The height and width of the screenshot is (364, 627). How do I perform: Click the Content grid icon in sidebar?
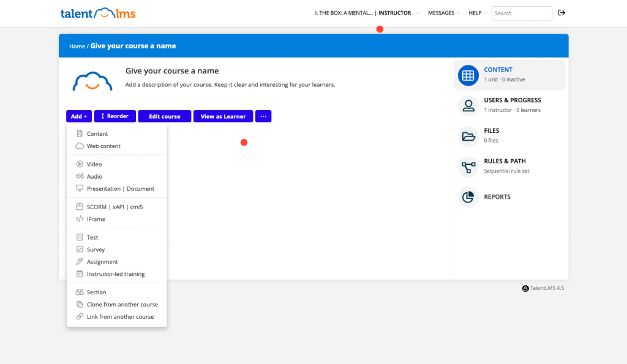tap(468, 75)
